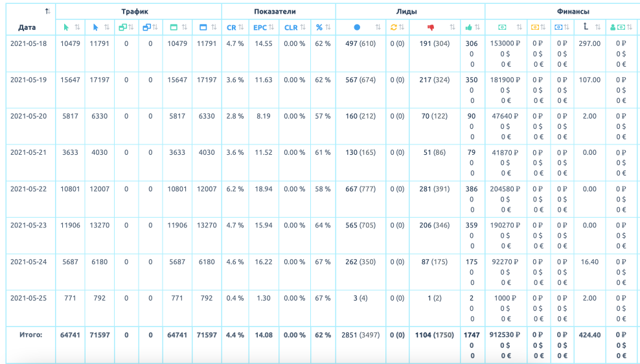
Task: Sort by date using Дата sort arrows
Action: click(x=48, y=12)
